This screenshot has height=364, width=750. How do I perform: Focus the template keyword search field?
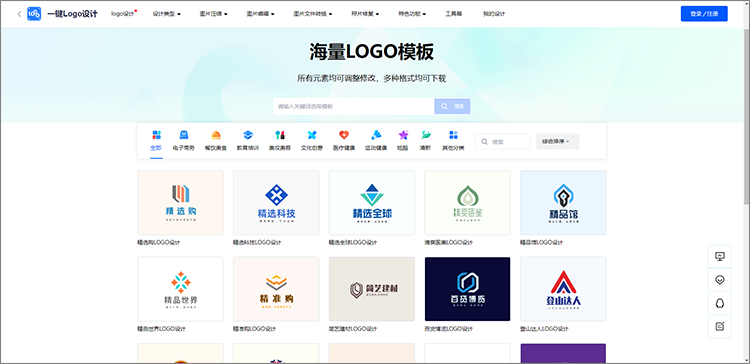pyautogui.click(x=354, y=106)
